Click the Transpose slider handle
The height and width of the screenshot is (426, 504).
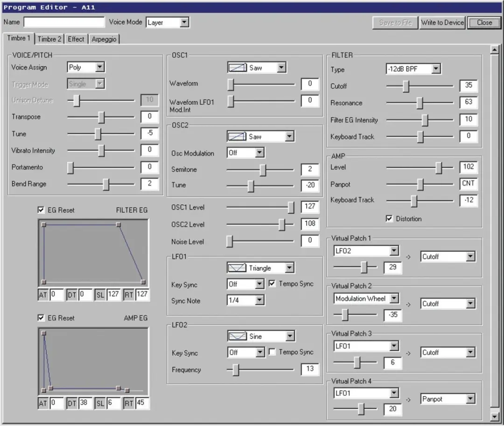(x=101, y=117)
